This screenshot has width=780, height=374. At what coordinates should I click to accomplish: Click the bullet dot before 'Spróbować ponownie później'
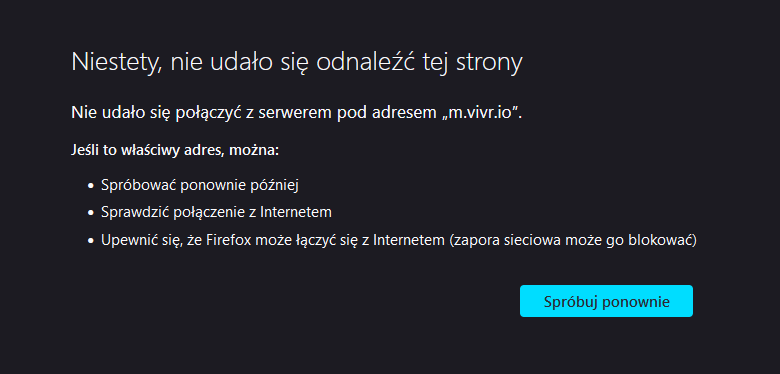click(x=91, y=186)
